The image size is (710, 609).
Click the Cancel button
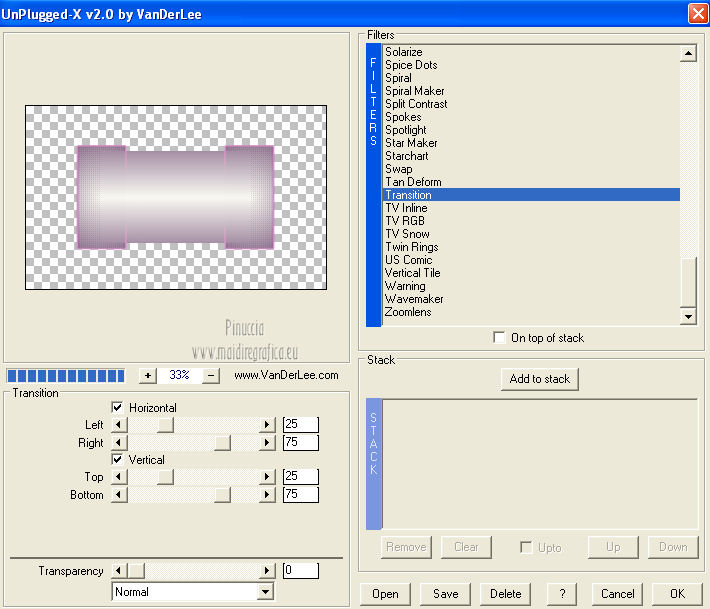coord(617,594)
